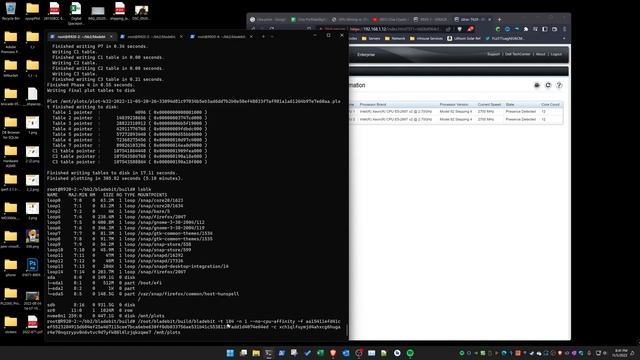This screenshot has height=360, width=640.
Task: Switch to the second terminal tab
Action: [x=151, y=36]
